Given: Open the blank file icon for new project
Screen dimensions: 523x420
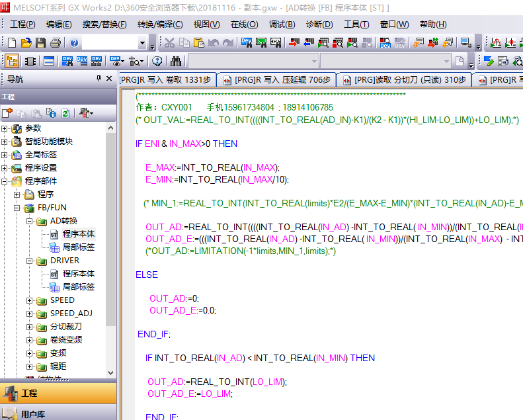Looking at the screenshot, I should pos(12,43).
